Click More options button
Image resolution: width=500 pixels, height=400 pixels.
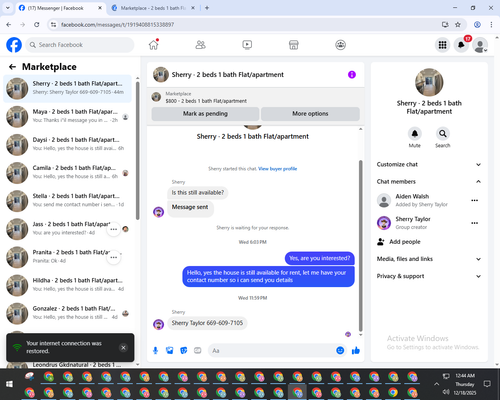[310, 114]
